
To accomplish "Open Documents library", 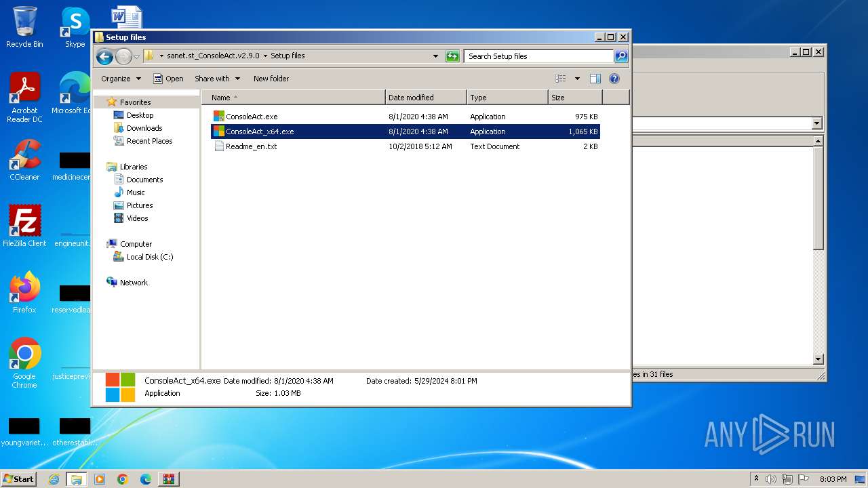I will coord(144,180).
